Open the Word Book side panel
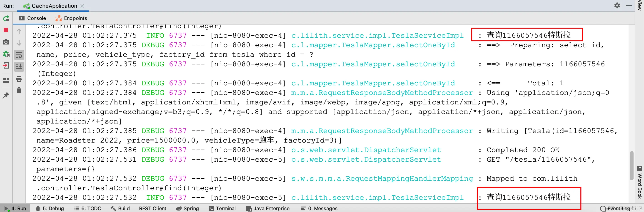The height and width of the screenshot is (212, 644). point(640,182)
